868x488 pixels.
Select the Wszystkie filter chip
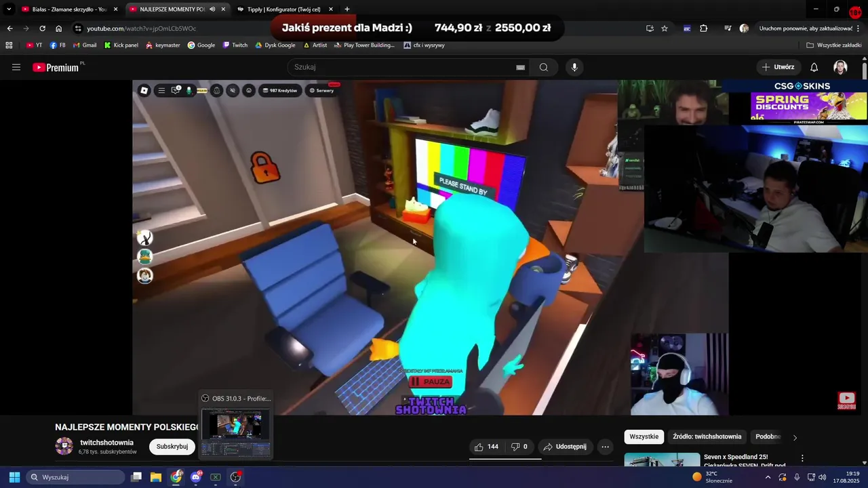644,436
